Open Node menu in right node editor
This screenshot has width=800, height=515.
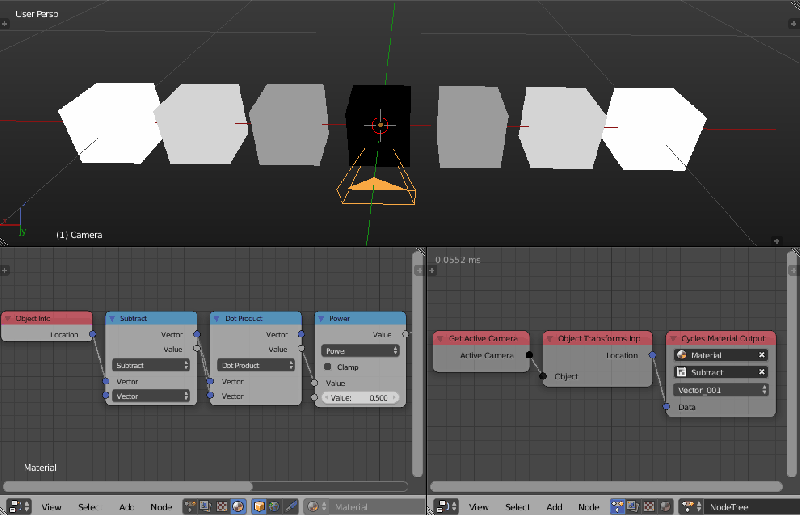588,507
